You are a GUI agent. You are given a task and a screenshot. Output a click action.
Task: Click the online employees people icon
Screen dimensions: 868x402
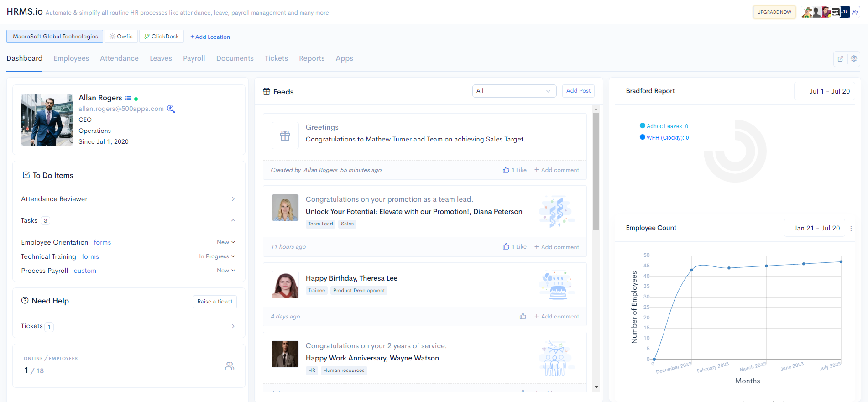230,366
